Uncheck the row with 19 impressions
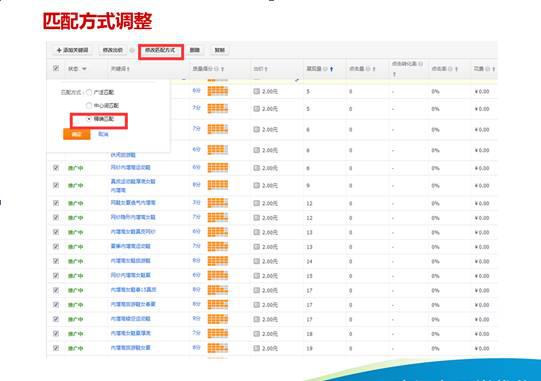The height and width of the screenshot is (381, 541). pyautogui.click(x=56, y=348)
